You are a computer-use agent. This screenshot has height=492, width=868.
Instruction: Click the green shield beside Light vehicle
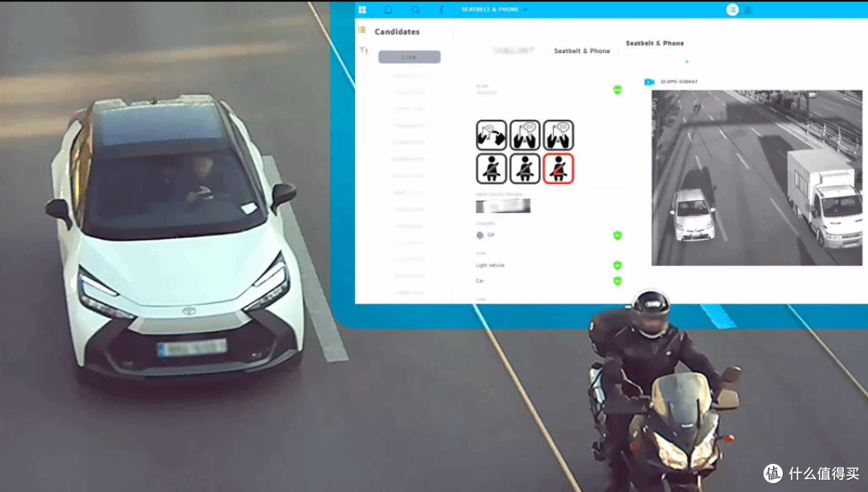click(617, 265)
